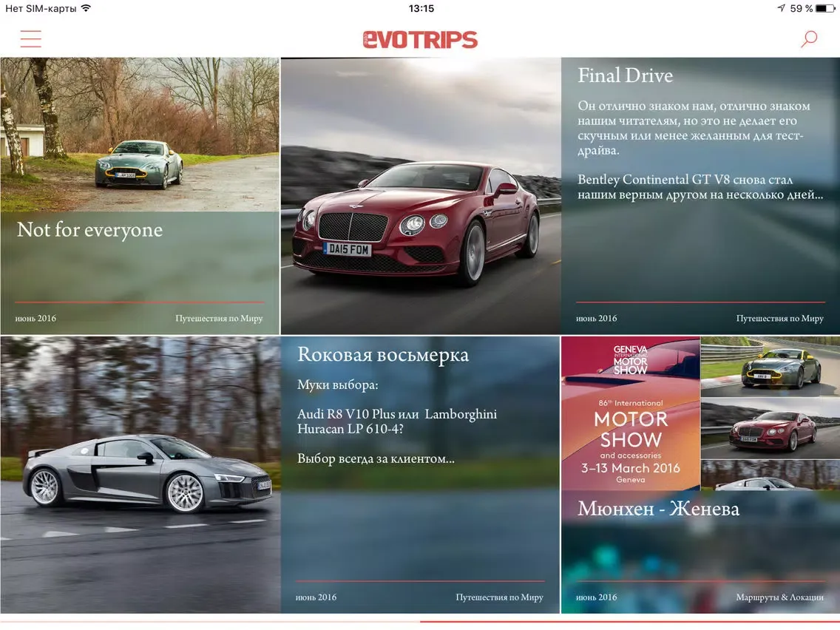Open the 'Not for everyone' article title
Screen dimensions: 840x630
coord(89,229)
